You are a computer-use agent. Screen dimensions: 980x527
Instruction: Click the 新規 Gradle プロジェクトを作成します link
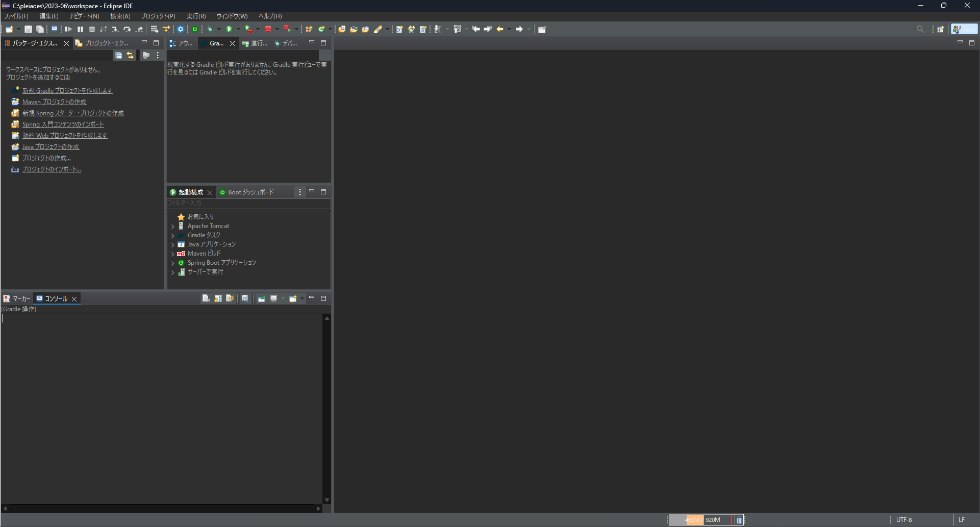67,90
